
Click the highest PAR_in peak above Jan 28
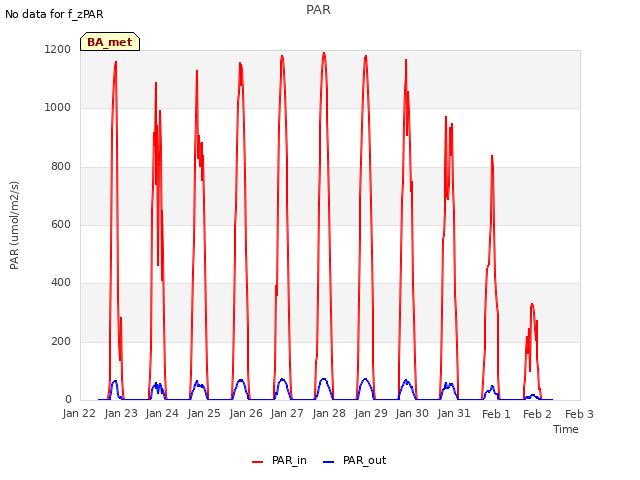tap(324, 53)
